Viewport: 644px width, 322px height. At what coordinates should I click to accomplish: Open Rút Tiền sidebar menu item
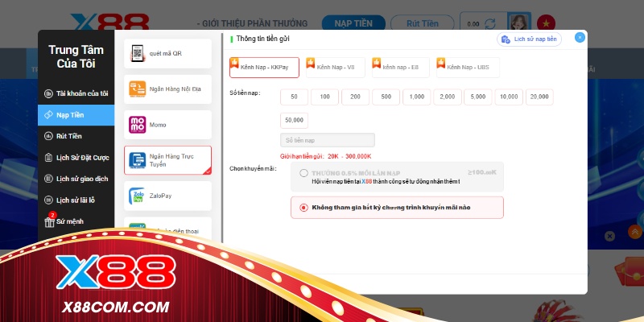[76, 136]
